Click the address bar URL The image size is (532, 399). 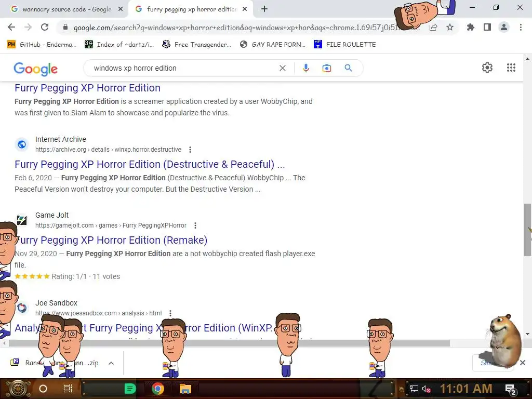coord(237,28)
